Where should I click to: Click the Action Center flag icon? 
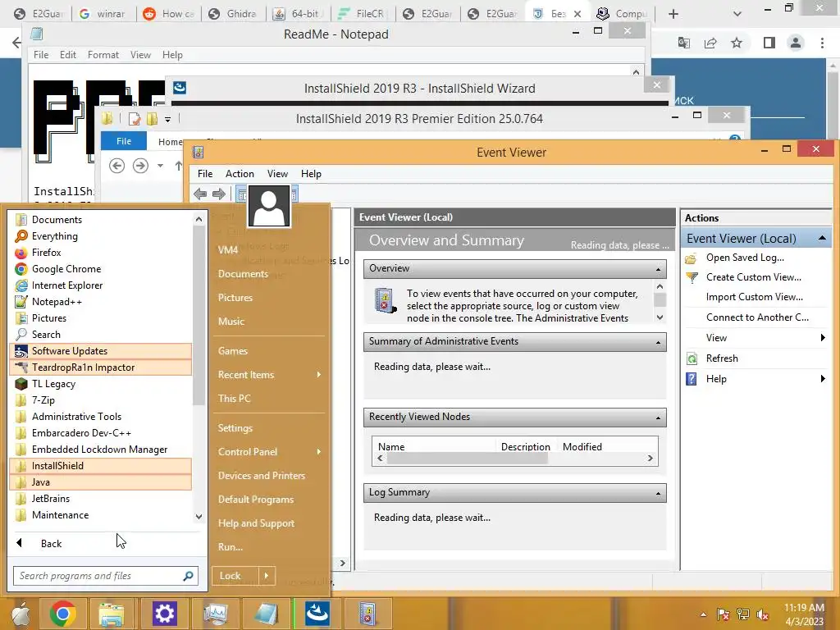(x=723, y=614)
